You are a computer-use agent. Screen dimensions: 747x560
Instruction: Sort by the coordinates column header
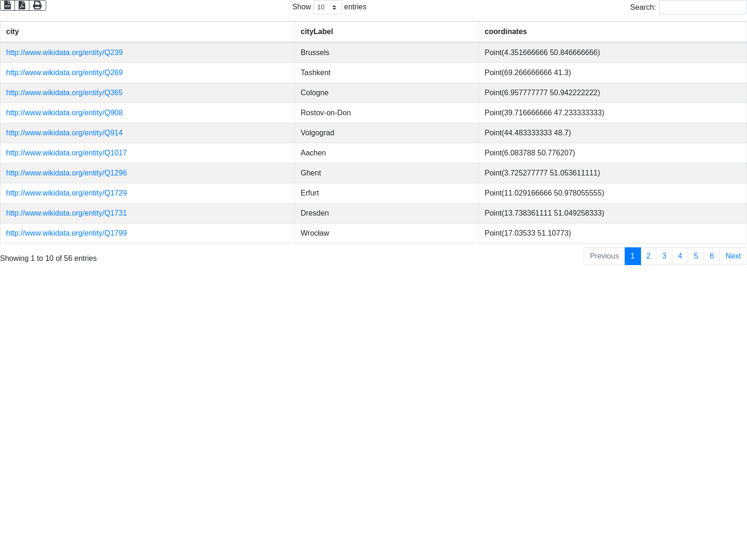(x=506, y=32)
